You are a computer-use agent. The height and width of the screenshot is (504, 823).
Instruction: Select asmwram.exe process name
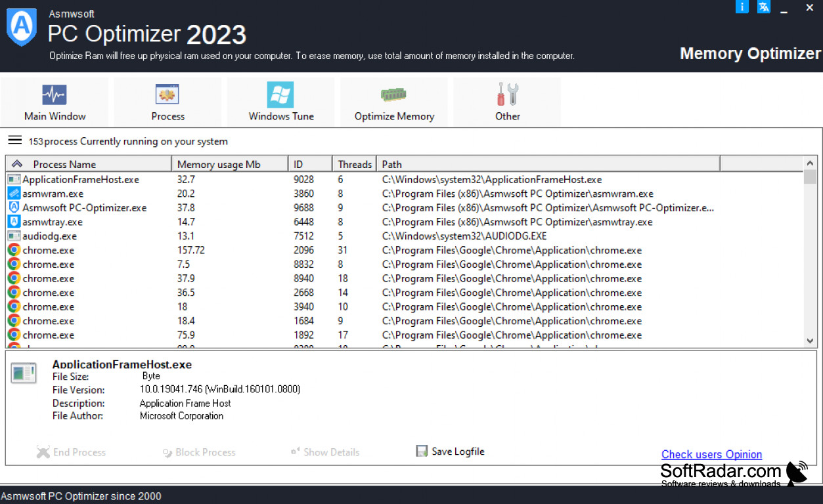tap(53, 194)
